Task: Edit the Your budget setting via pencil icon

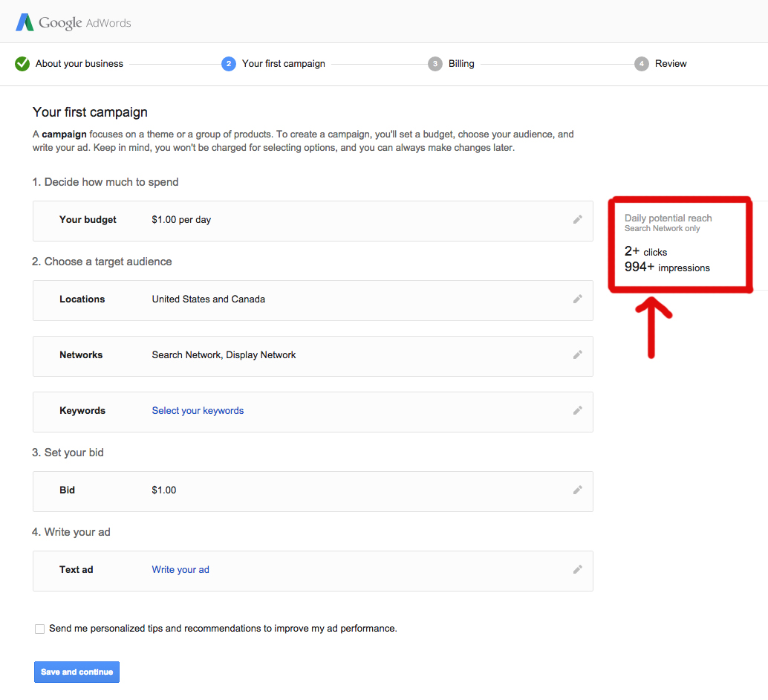Action: click(578, 219)
